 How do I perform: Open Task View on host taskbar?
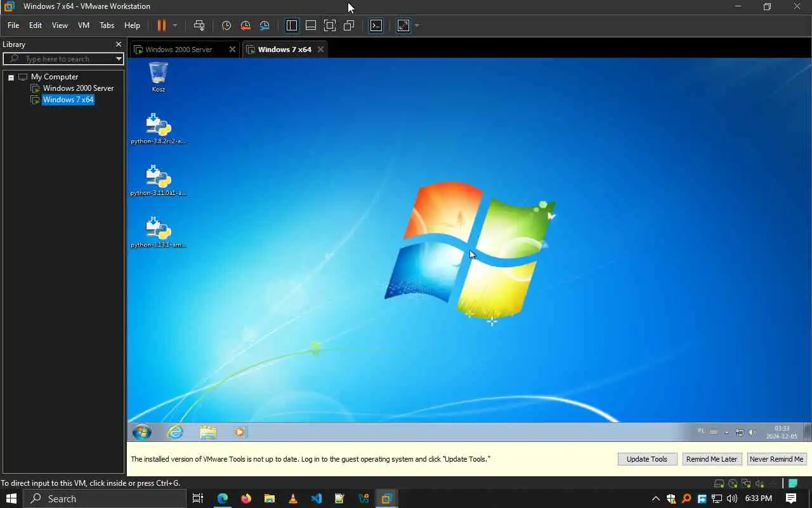point(198,498)
